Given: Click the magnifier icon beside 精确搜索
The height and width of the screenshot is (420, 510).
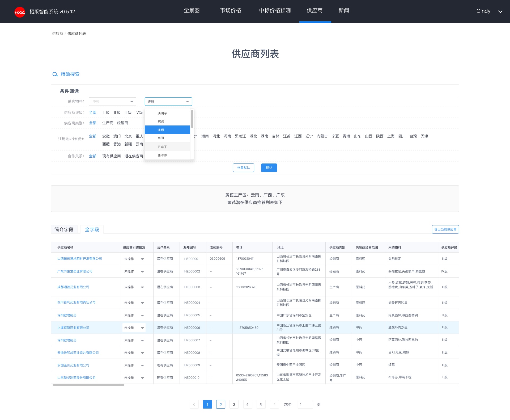Looking at the screenshot, I should pyautogui.click(x=55, y=74).
